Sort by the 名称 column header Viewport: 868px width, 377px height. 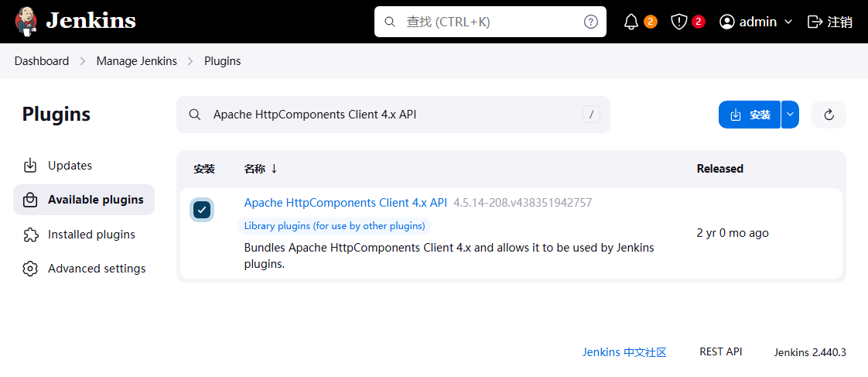(x=260, y=169)
